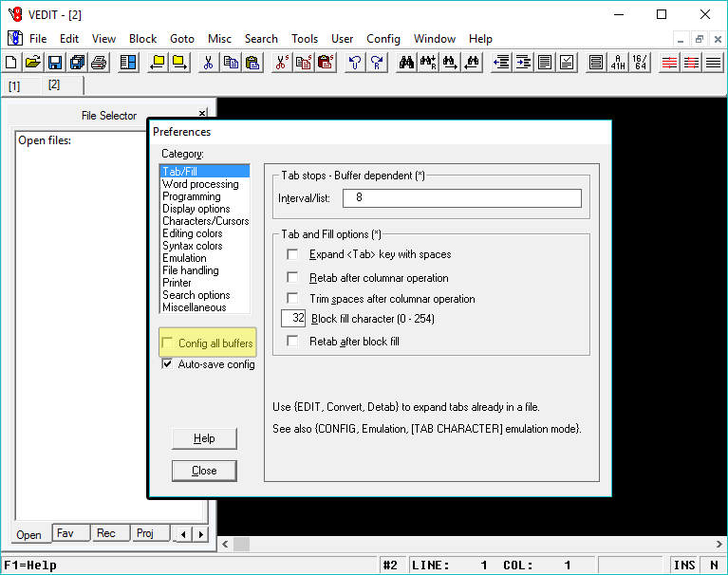The height and width of the screenshot is (575, 728).
Task: Click the increase indent icon
Action: (523, 63)
